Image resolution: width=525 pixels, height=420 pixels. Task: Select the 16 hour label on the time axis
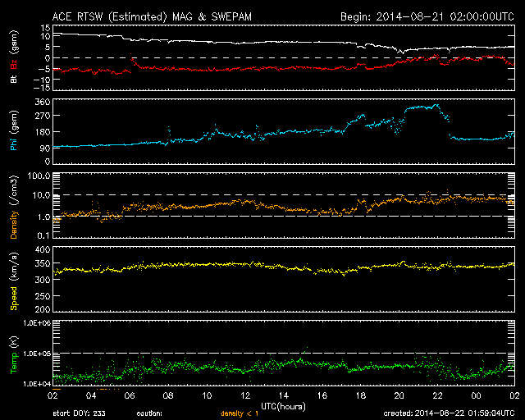pos(322,395)
